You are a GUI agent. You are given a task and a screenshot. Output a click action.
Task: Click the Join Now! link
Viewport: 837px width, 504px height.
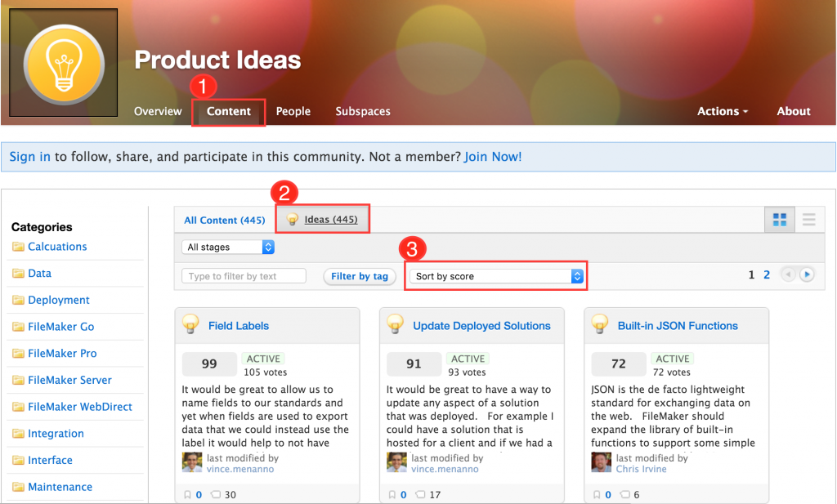[x=493, y=156]
